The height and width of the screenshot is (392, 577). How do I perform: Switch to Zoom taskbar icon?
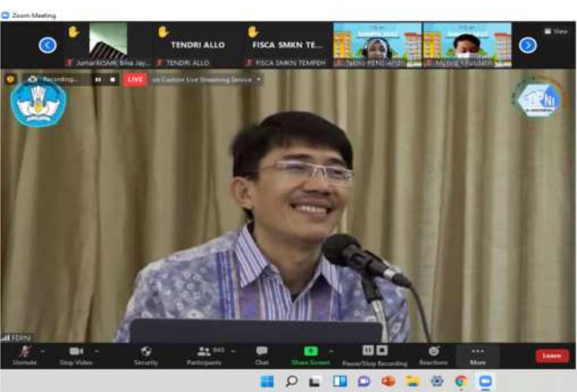[485, 381]
